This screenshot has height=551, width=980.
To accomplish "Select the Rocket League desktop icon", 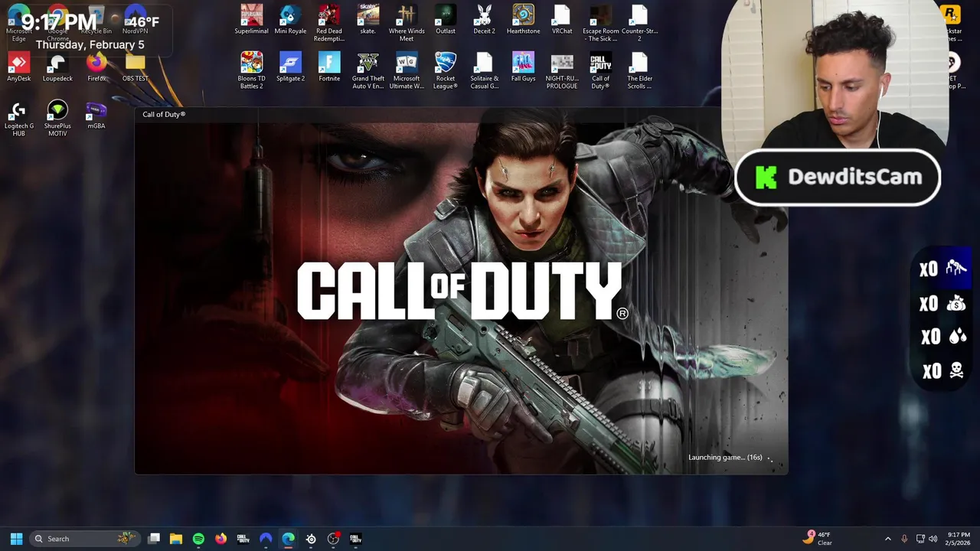I will click(446, 70).
